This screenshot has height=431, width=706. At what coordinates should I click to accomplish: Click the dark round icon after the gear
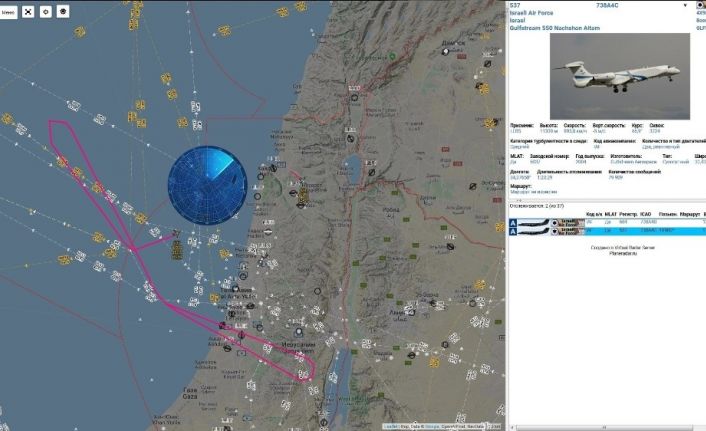click(63, 12)
